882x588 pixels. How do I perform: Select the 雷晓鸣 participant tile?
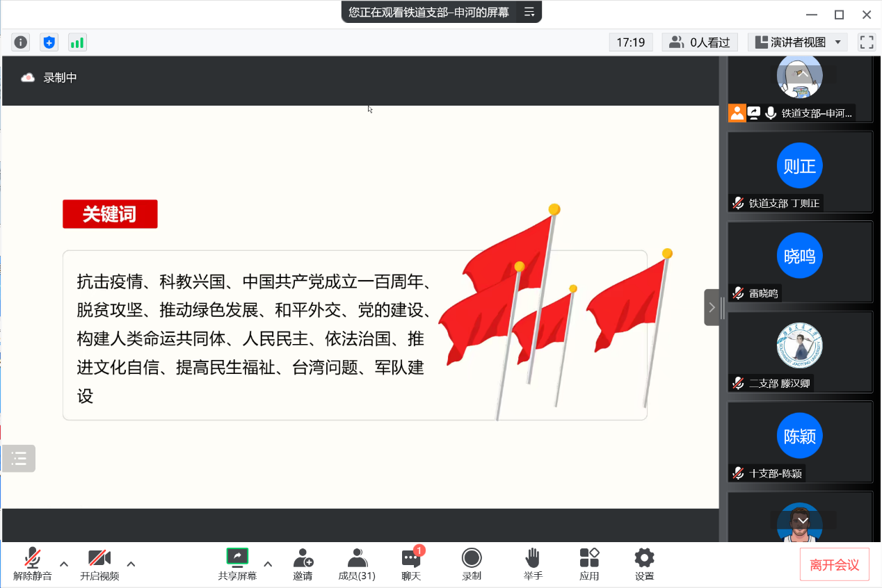point(800,261)
